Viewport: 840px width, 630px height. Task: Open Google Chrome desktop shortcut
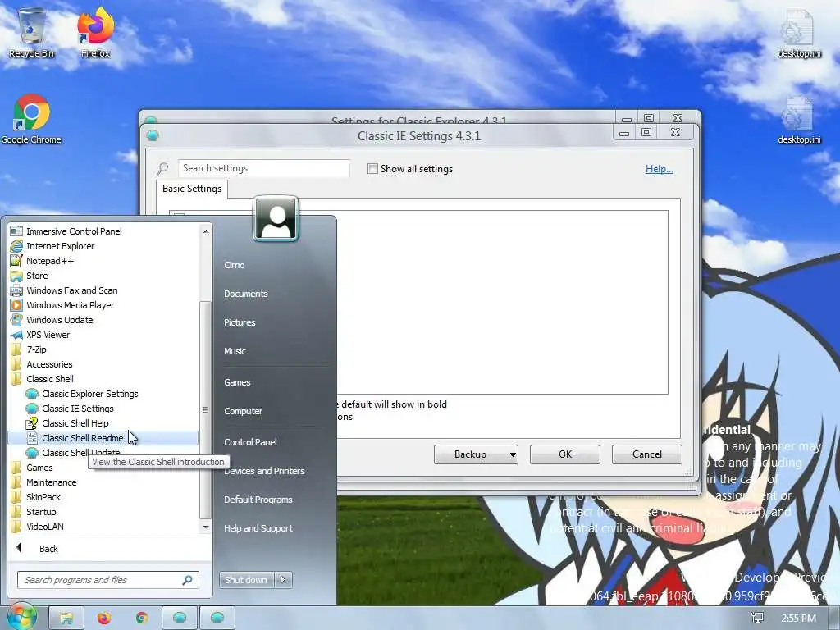click(x=31, y=119)
